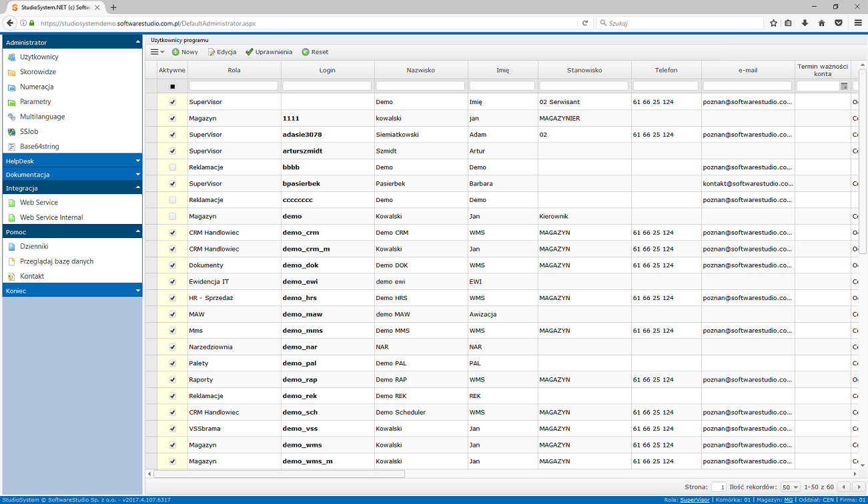Image resolution: width=868 pixels, height=504 pixels.
Task: Uncheck Aktywne for login adasie3078
Action: [173, 135]
